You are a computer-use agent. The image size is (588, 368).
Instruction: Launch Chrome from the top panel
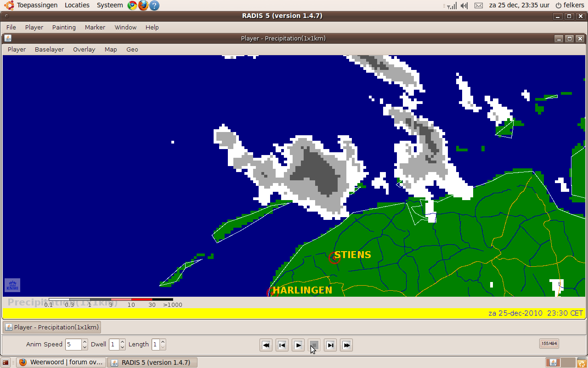[132, 6]
